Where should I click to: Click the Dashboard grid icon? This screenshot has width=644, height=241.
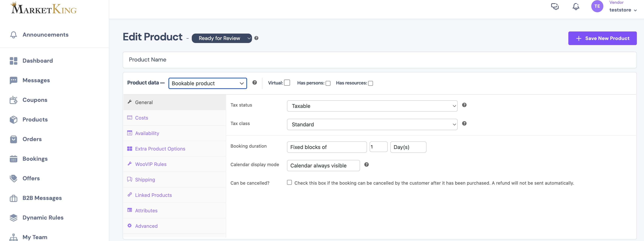[14, 61]
